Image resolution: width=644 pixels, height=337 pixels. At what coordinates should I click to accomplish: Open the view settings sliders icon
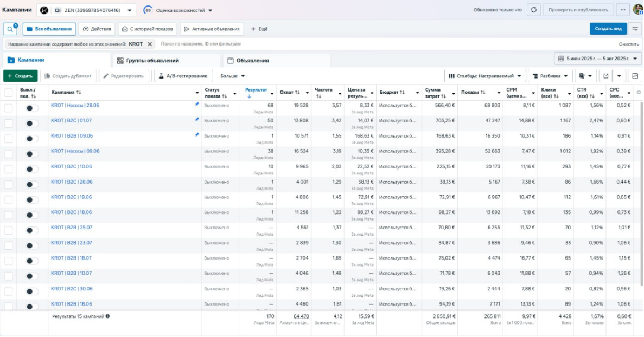[x=635, y=29]
